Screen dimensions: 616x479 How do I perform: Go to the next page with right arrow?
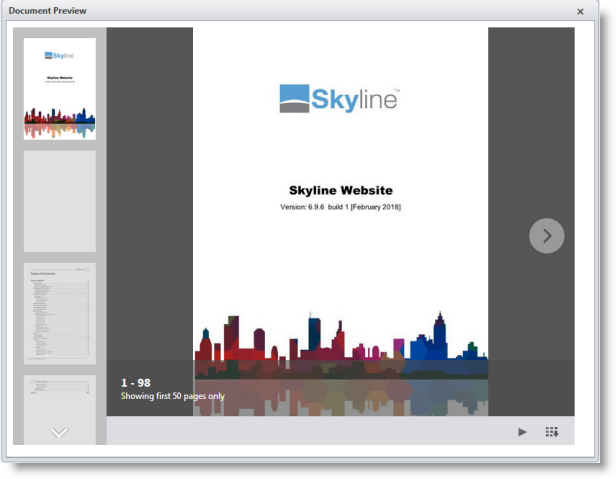[546, 236]
